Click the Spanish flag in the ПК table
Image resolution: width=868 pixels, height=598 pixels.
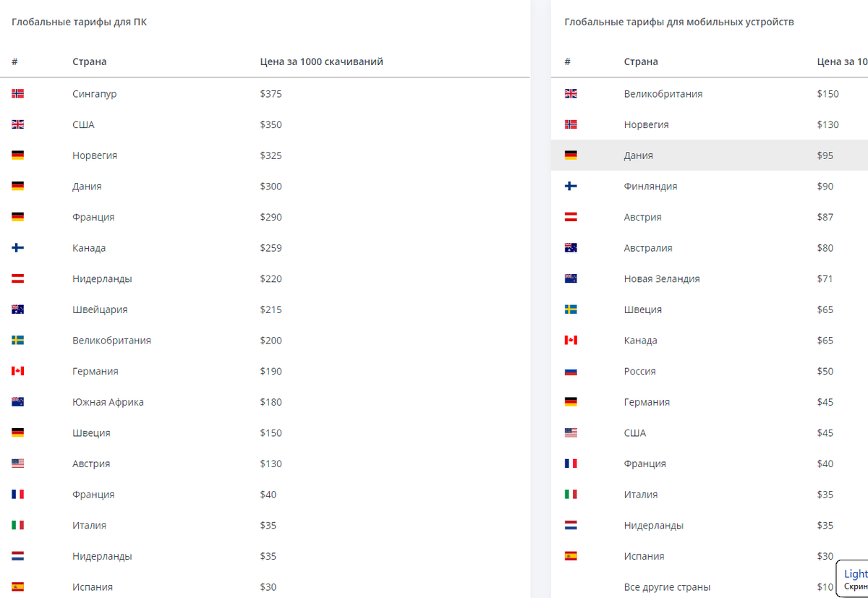pyautogui.click(x=18, y=587)
